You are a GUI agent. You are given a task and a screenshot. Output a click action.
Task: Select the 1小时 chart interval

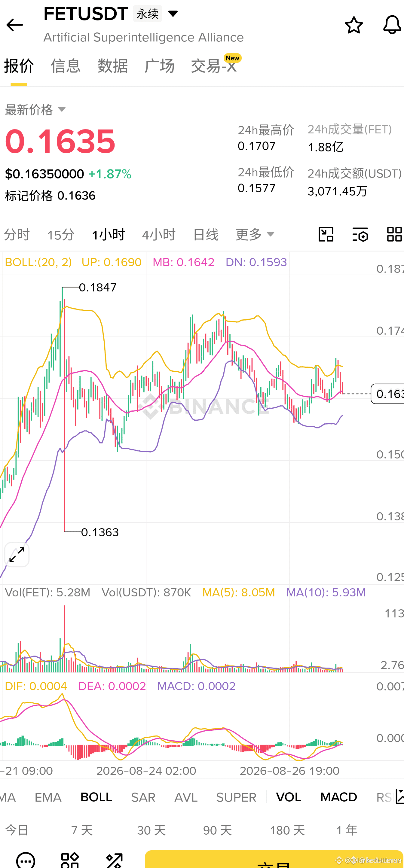(108, 234)
